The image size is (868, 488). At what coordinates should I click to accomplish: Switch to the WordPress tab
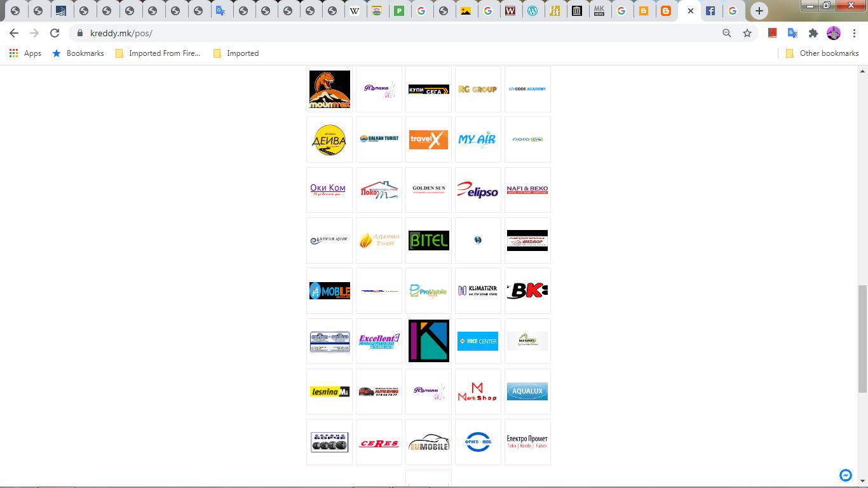(532, 11)
